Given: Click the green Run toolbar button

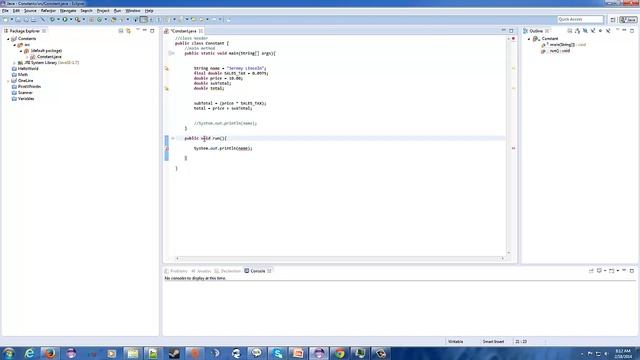Looking at the screenshot, I should pyautogui.click(x=65, y=19).
